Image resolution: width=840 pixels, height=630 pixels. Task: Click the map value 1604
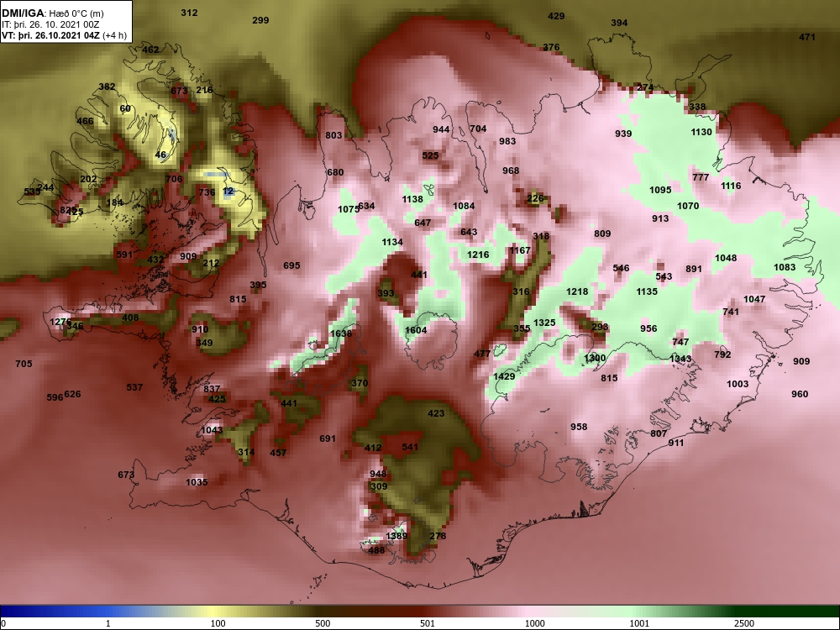point(416,330)
